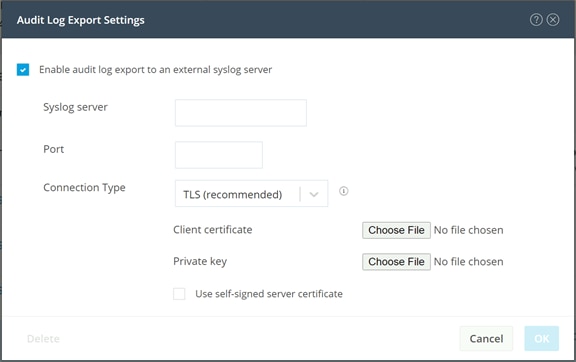Click the dropdown chevron beside TLS (recommended)
Screen dimensions: 576x362
pyautogui.click(x=314, y=194)
